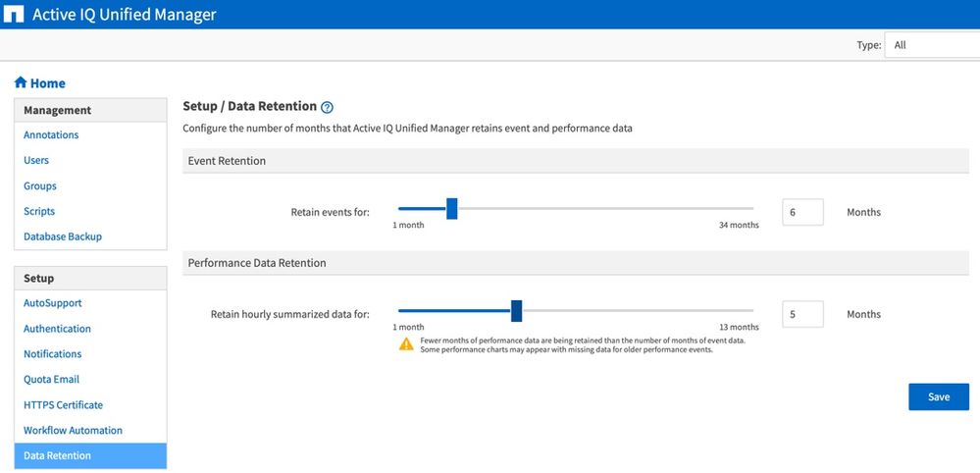This screenshot has height=473, width=980.
Task: Open Notifications setup page
Action: (53, 354)
